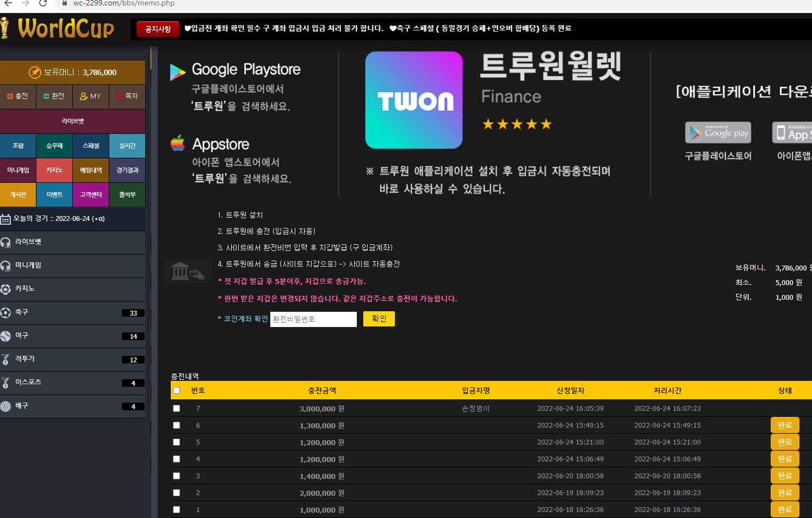Viewport: 812px width, 518px height.
Task: Click the 3,000,000 원 amount cell
Action: click(x=322, y=409)
